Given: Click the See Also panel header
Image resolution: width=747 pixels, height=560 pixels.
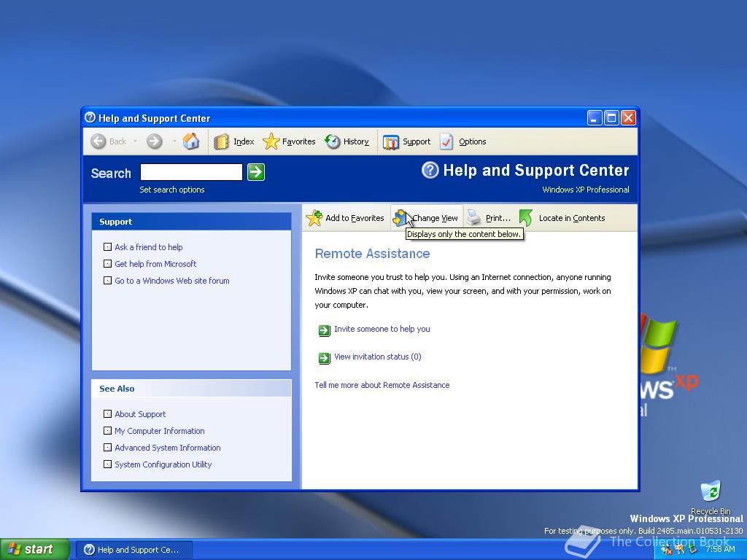Looking at the screenshot, I should coord(192,389).
